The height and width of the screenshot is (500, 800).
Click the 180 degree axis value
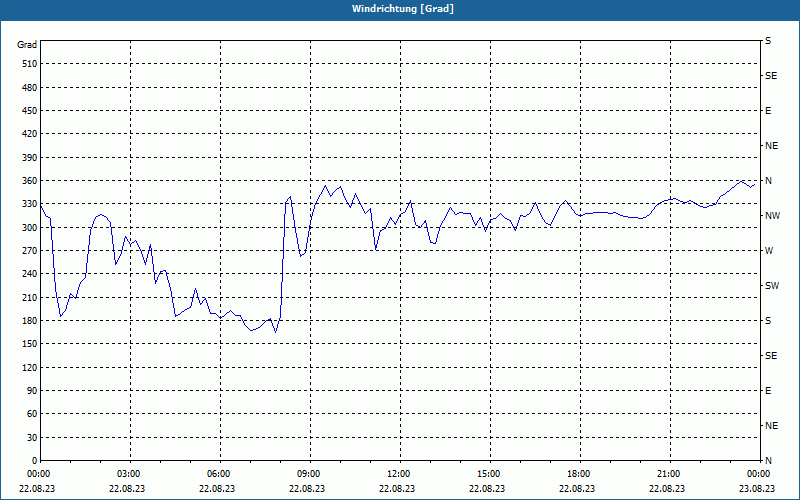(30, 321)
